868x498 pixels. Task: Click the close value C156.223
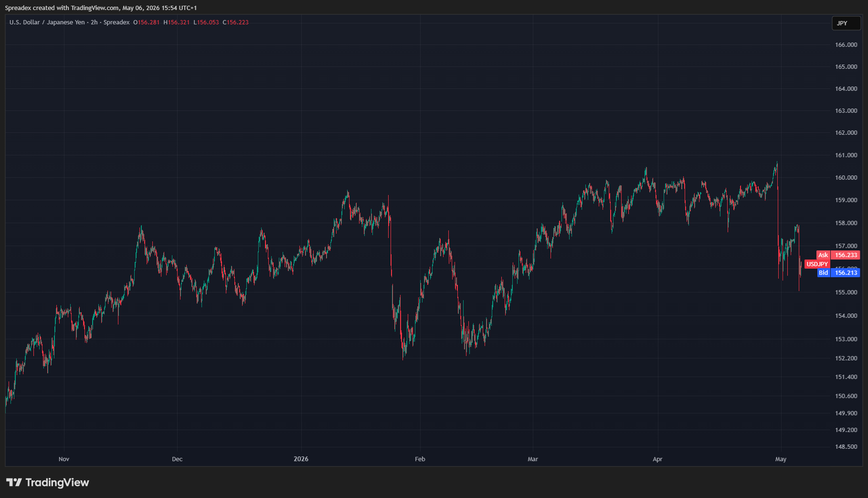(236, 22)
